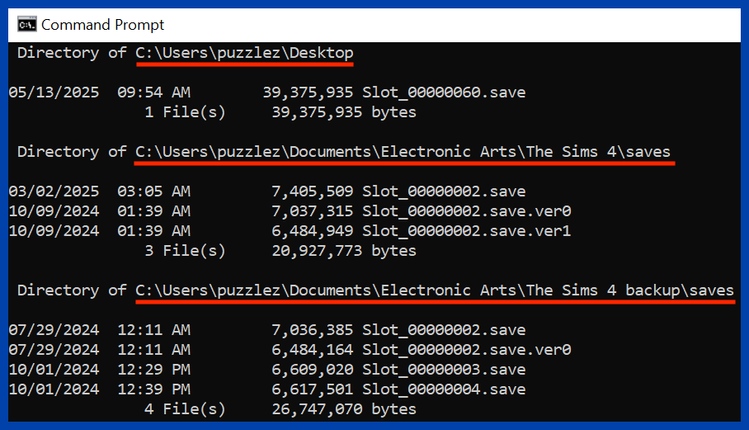Viewport: 749px width, 430px height.
Task: Click the 6,484,164 file size value
Action: pyautogui.click(x=312, y=349)
